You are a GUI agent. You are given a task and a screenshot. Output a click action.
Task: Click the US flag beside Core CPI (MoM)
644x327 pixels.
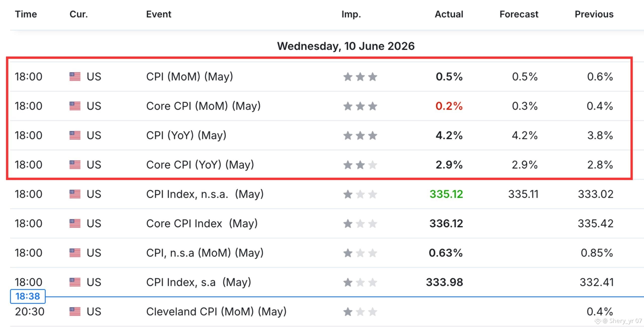tap(75, 106)
